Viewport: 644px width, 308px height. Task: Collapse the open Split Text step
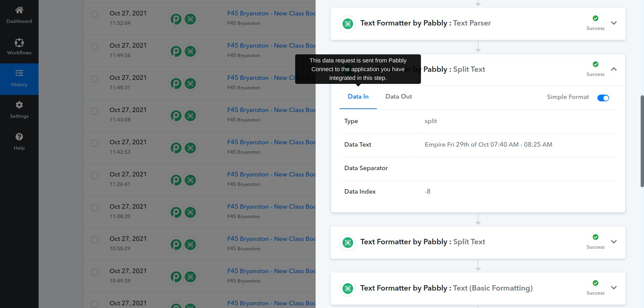[x=614, y=69]
